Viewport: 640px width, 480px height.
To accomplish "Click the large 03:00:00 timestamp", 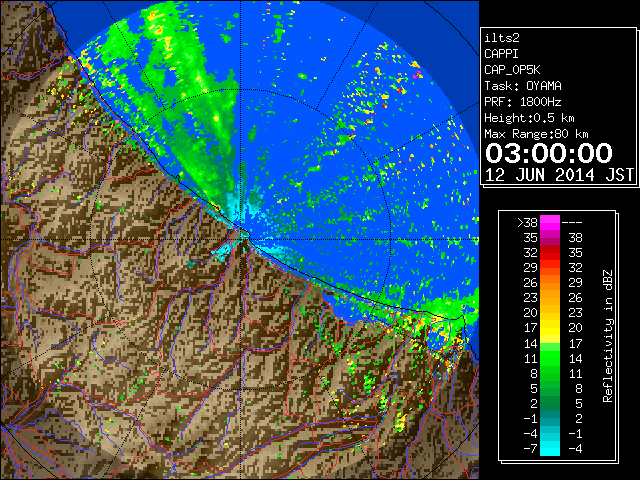I will (x=549, y=153).
